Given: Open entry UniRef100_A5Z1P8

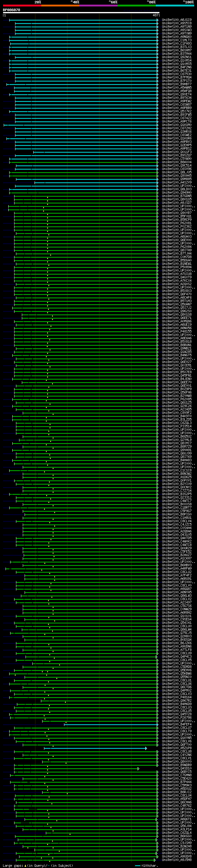Looking at the screenshot, I should [x=177, y=748].
